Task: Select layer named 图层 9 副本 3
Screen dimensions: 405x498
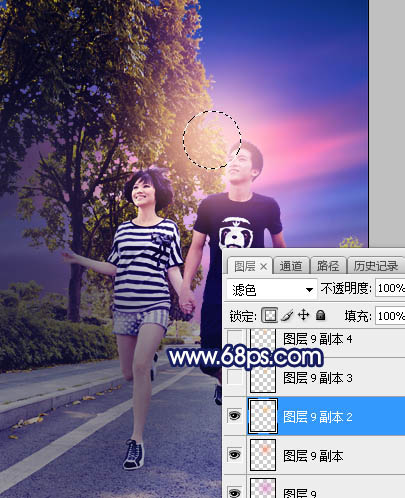Action: [318, 378]
